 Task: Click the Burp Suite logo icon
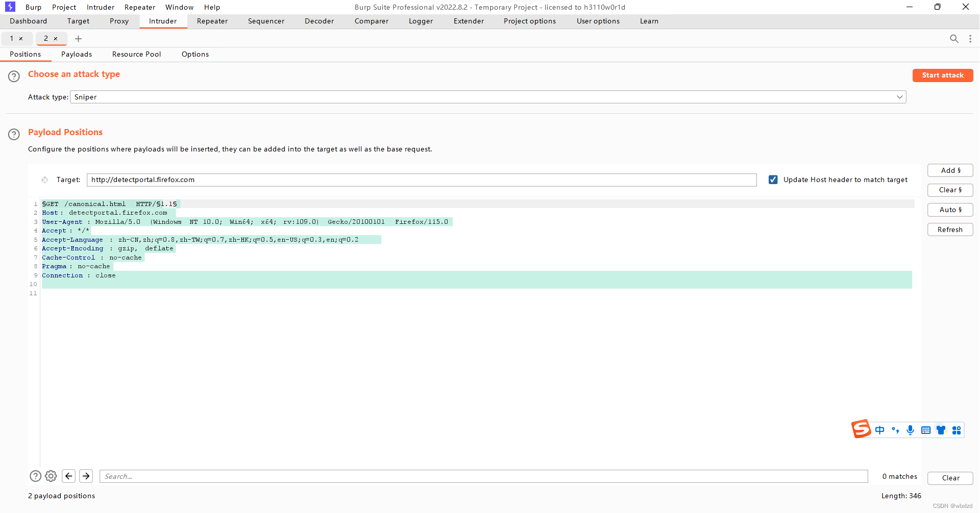click(10, 7)
